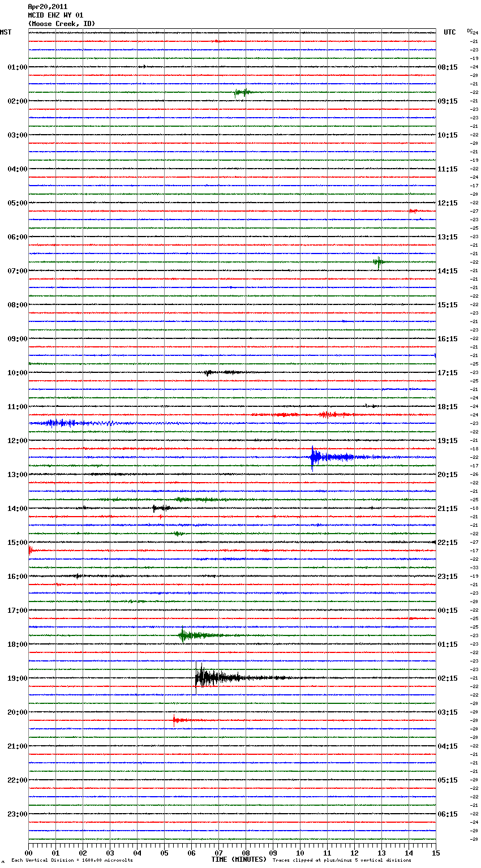Click the date header "Apr20,2011"
The image size is (481, 868).
coord(48,7)
